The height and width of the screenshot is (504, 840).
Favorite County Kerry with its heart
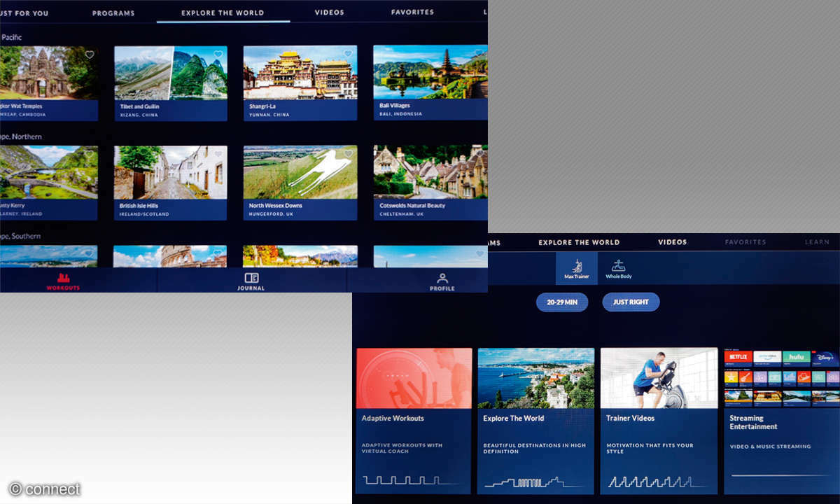[90, 154]
